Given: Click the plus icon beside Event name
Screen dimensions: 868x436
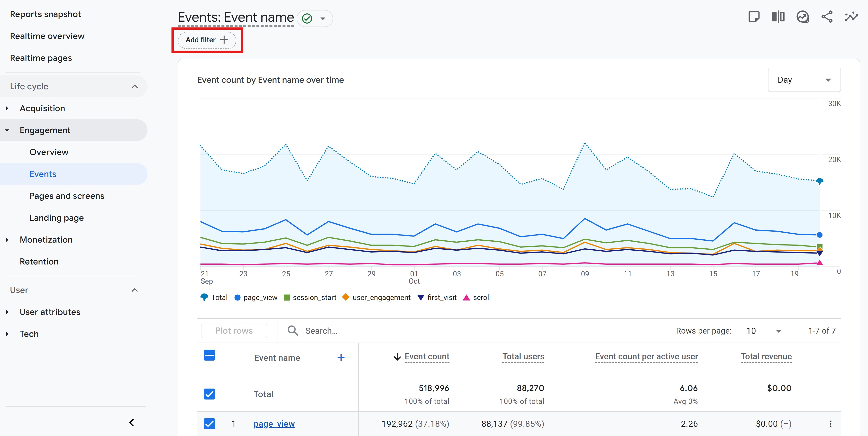Looking at the screenshot, I should pyautogui.click(x=341, y=357).
